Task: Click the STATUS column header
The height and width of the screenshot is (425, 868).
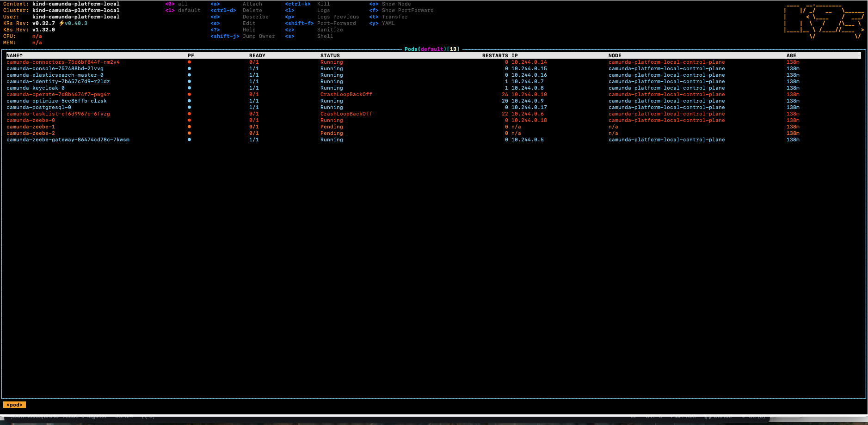Action: (x=330, y=55)
